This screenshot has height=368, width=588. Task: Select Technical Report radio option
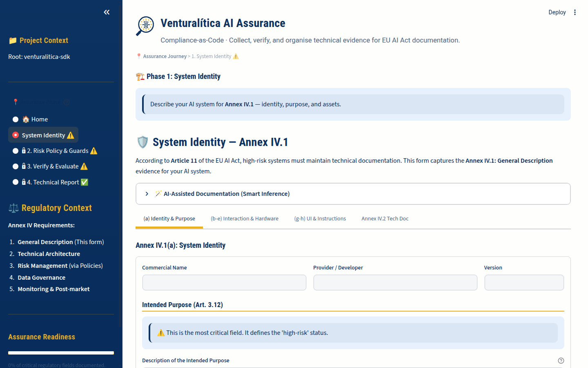click(x=16, y=182)
